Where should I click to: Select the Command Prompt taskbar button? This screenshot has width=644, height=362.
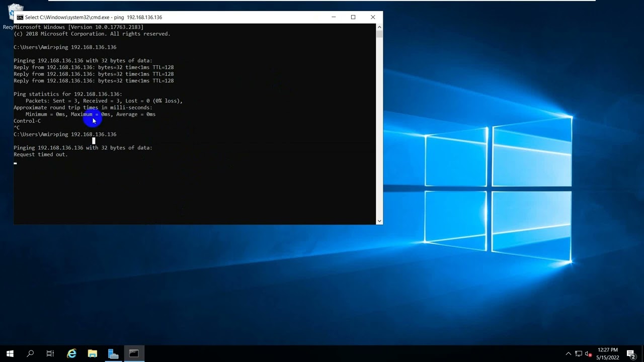134,353
